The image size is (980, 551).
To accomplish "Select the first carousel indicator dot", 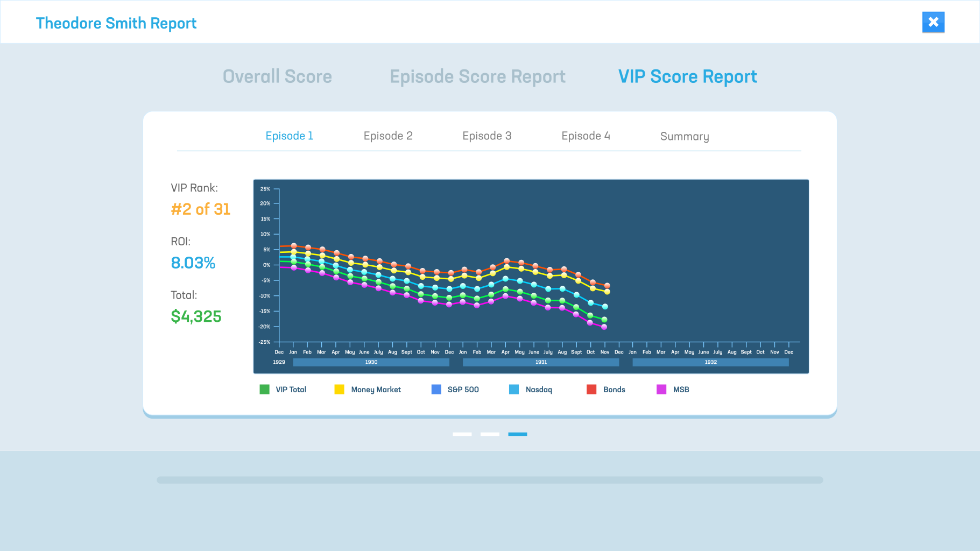I will (x=462, y=434).
